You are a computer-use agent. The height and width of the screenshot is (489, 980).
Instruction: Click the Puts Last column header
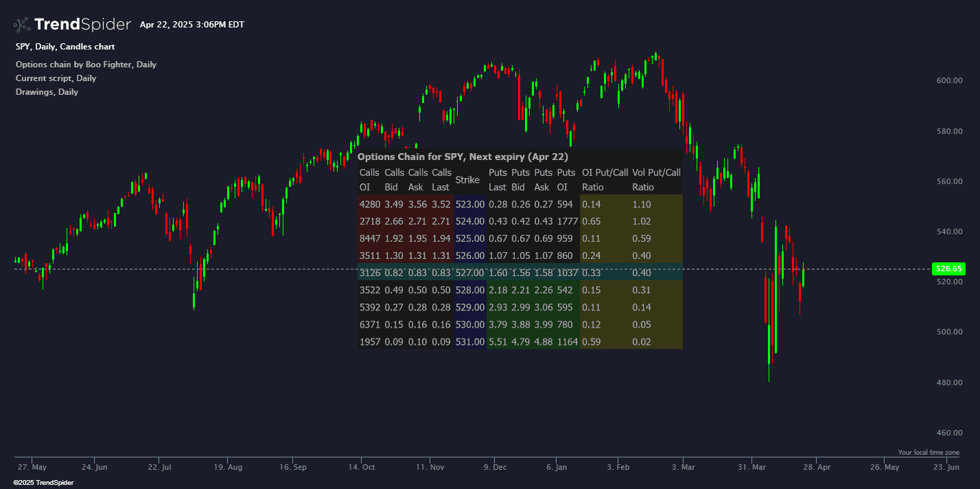click(x=498, y=180)
